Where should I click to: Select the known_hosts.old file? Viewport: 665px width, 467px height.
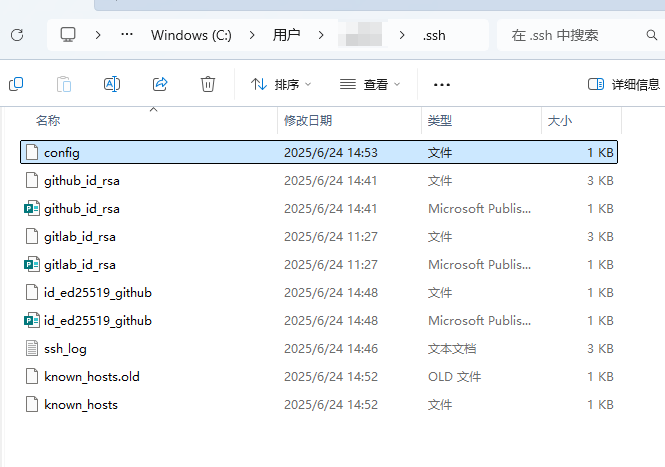coord(92,376)
